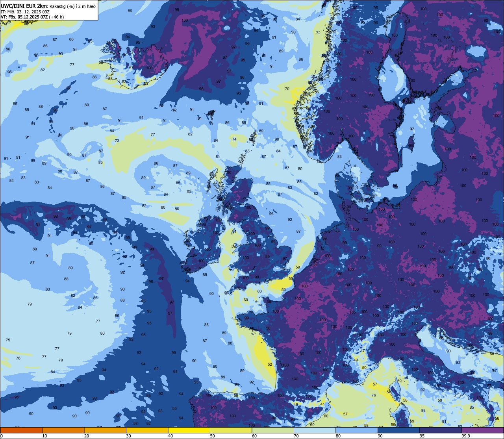Click the 10–20 orange legend swatch

click(x=63, y=430)
